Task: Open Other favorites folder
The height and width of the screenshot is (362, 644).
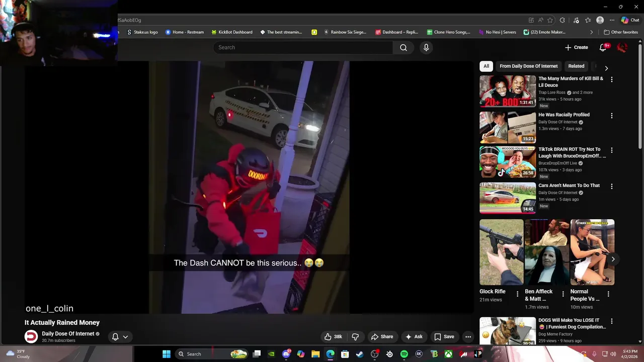Action: pyautogui.click(x=621, y=32)
